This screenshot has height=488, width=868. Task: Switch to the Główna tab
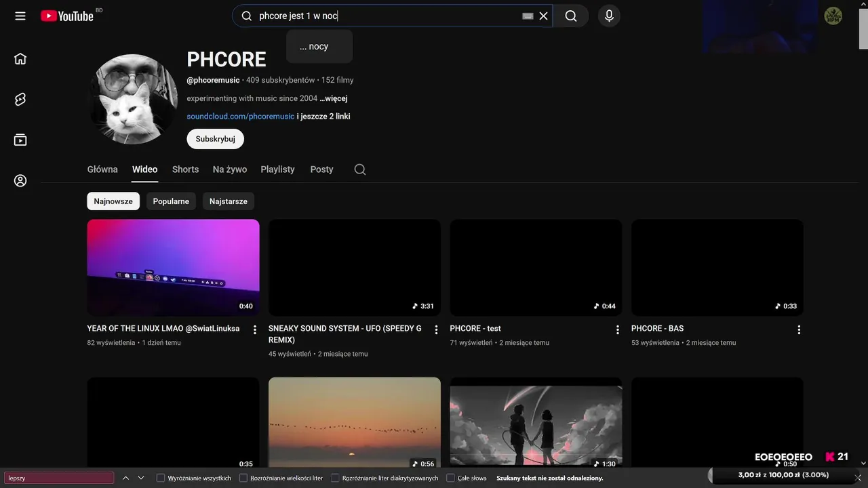[x=102, y=169]
